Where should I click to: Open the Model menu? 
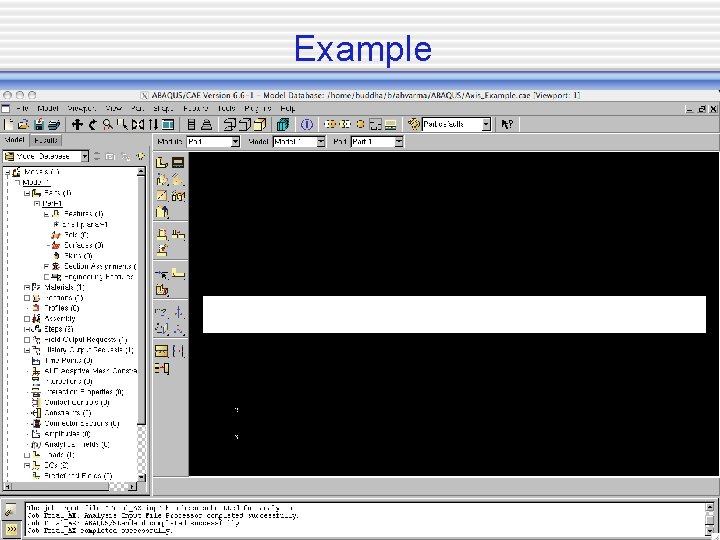click(48, 109)
